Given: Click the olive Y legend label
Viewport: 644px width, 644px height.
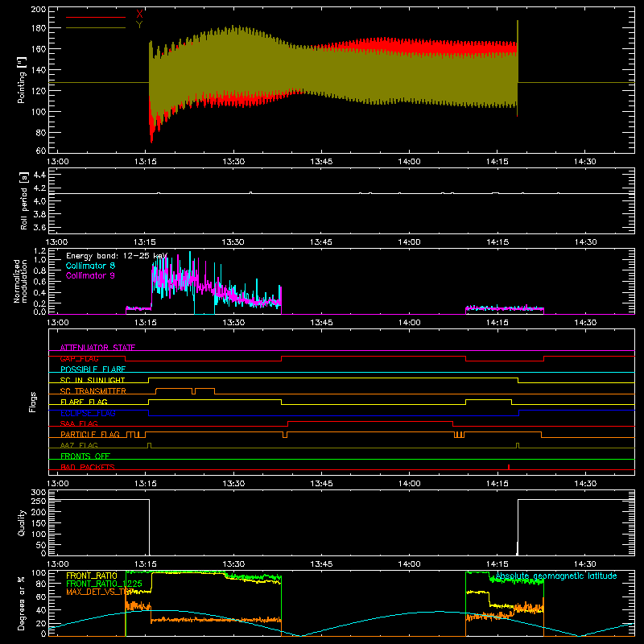Looking at the screenshot, I should tap(139, 25).
